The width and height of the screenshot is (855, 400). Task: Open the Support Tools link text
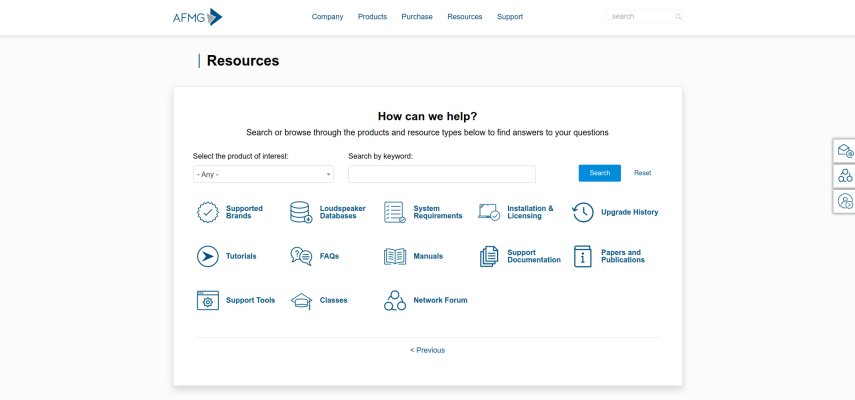tap(250, 300)
